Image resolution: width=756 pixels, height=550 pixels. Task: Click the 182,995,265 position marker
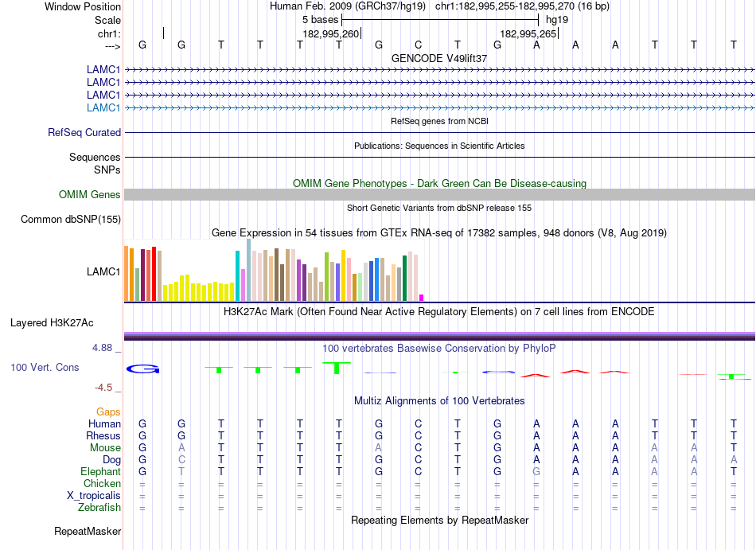[x=528, y=33]
